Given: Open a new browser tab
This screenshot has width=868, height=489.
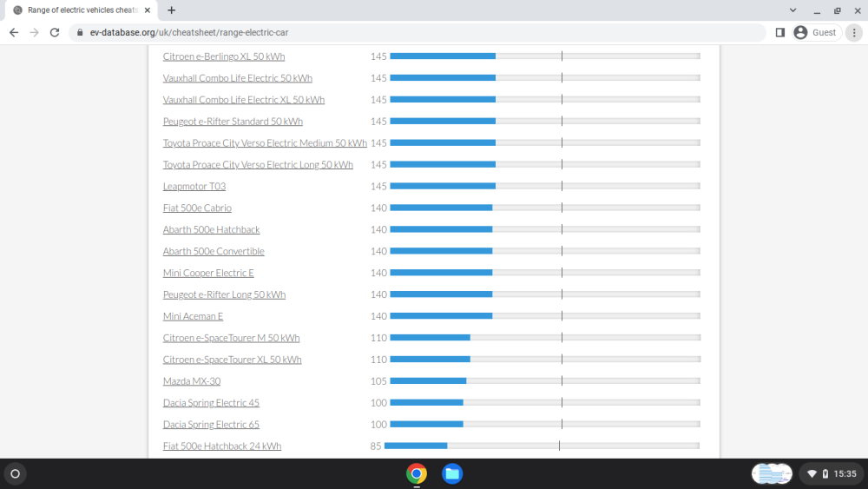Looking at the screenshot, I should [172, 10].
